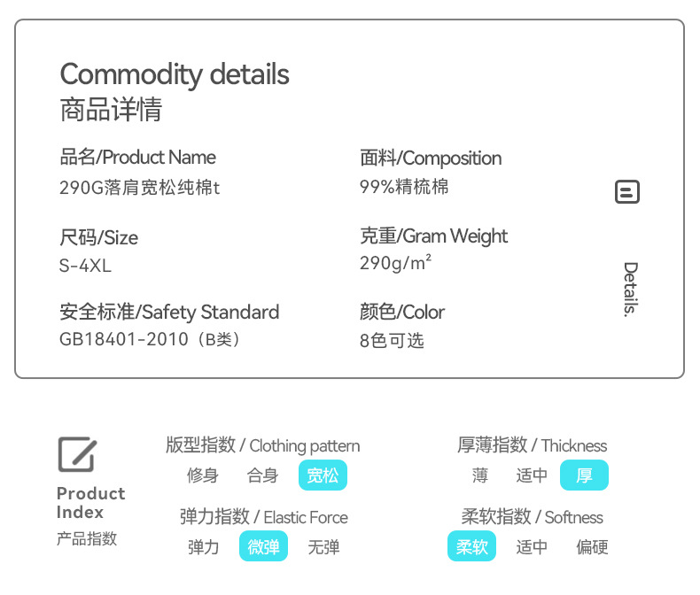Image resolution: width=700 pixels, height=595 pixels.
Task: Click the vertical Details. label
Action: [x=630, y=289]
